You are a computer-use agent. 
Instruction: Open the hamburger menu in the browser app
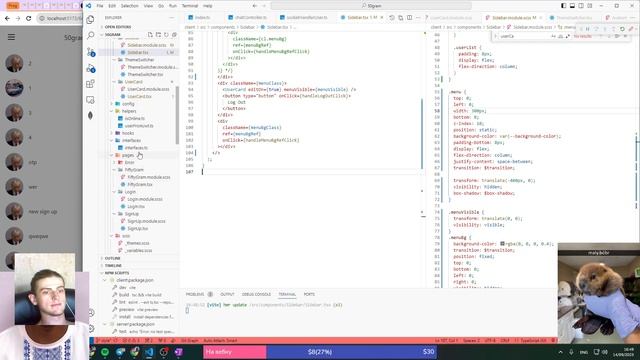11,37
